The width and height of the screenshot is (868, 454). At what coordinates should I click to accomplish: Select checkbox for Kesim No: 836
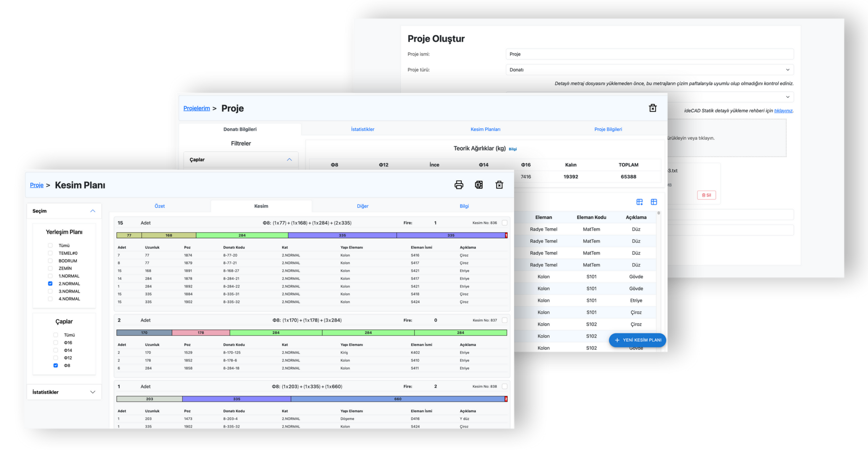point(504,222)
